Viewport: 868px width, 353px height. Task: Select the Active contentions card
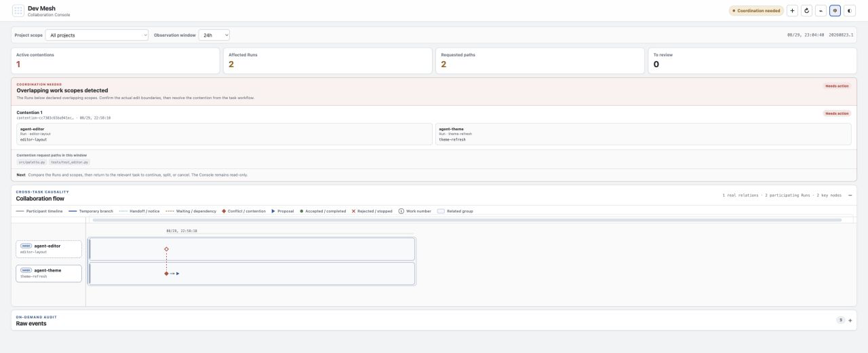coord(116,60)
